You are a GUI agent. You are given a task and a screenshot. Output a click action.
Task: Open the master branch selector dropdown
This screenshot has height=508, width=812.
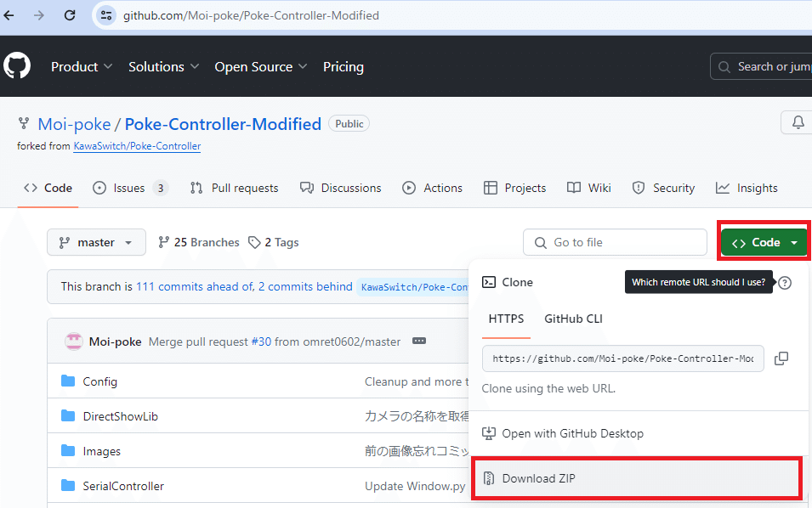tap(96, 242)
